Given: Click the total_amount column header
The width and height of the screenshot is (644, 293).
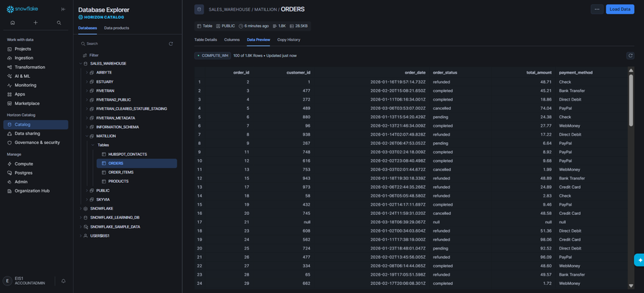Looking at the screenshot, I should (539, 73).
